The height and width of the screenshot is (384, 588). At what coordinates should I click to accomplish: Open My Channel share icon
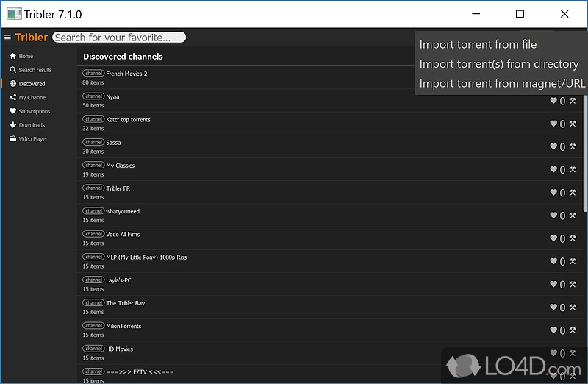click(12, 97)
